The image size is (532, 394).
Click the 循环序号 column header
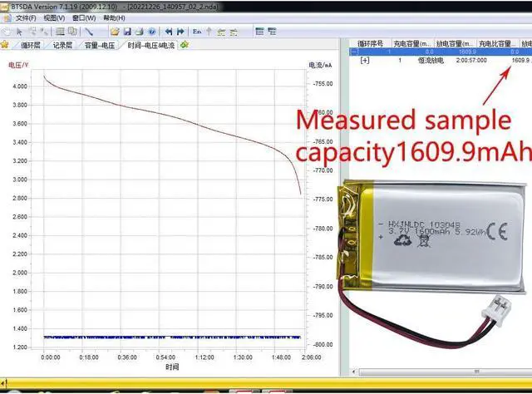372,42
